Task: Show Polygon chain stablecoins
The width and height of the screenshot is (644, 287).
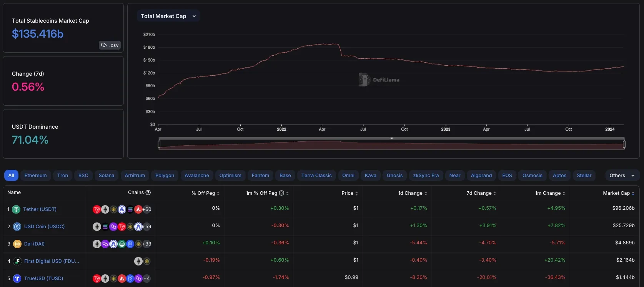Action: [165, 176]
